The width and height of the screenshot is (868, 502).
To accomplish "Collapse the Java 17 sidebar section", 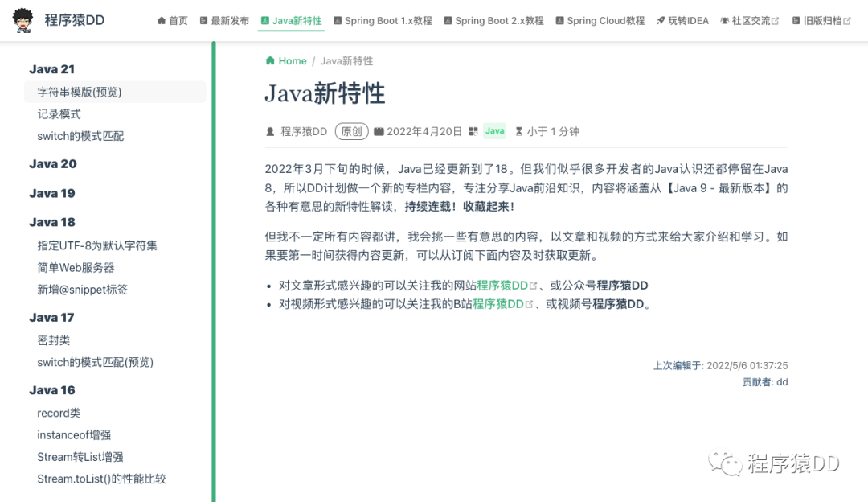I will (x=51, y=318).
